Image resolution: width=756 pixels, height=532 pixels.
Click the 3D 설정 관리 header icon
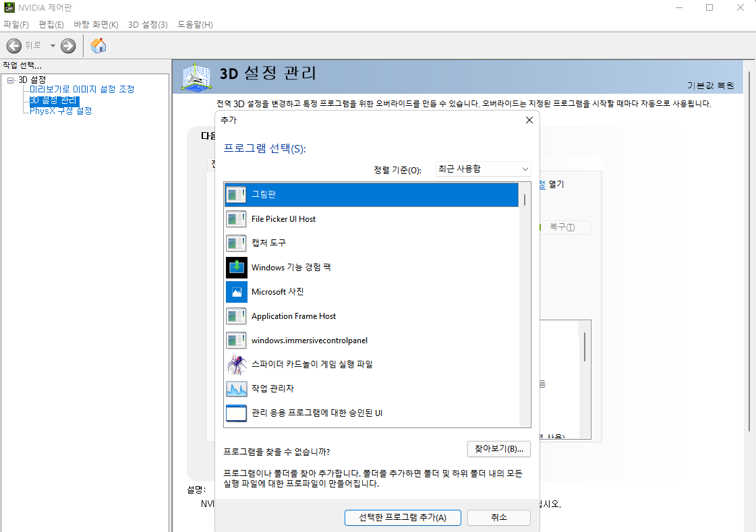click(196, 77)
